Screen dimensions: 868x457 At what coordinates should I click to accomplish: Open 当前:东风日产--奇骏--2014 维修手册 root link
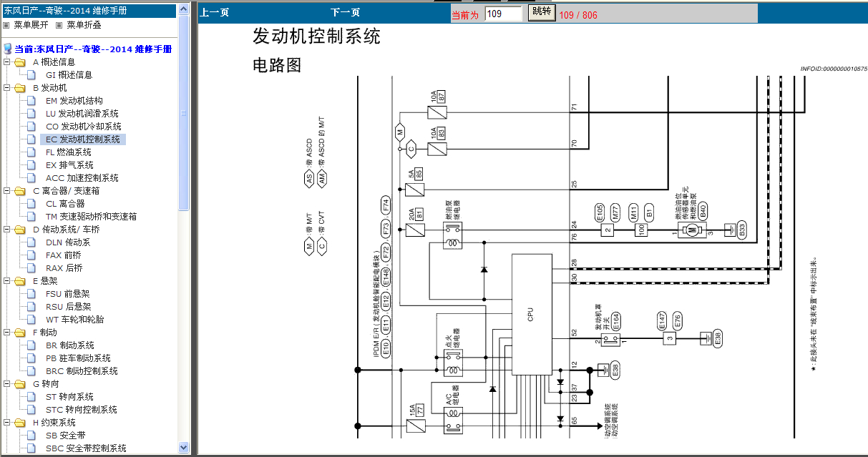coord(93,49)
